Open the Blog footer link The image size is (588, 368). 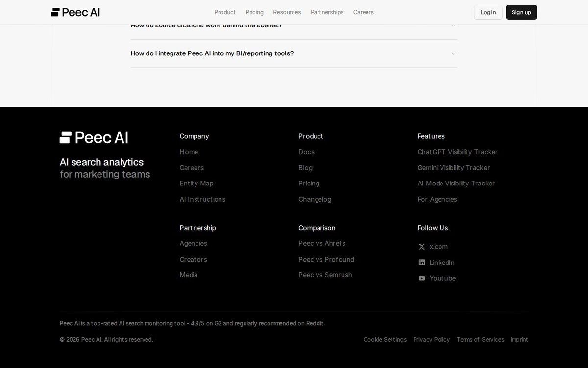[x=306, y=168]
